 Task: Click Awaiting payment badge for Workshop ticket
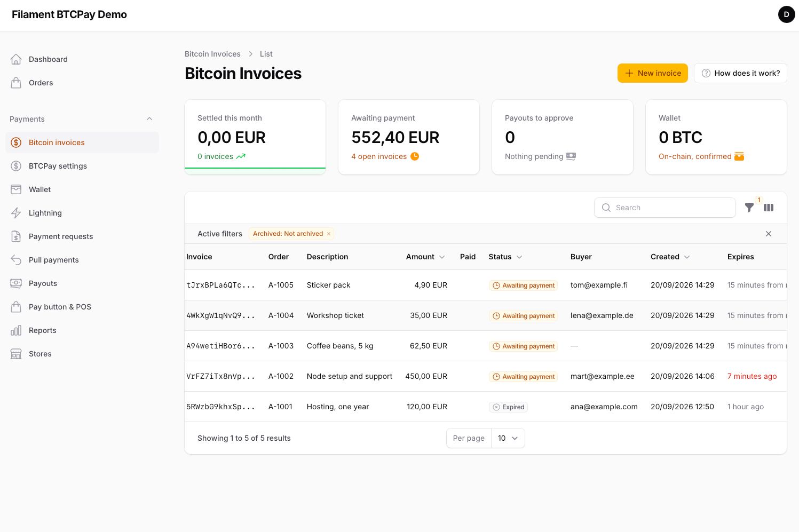tap(523, 316)
